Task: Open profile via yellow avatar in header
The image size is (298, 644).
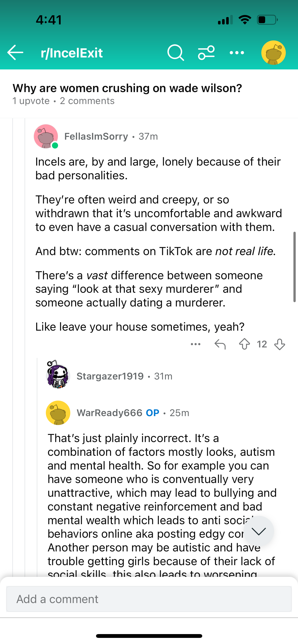Action: pos(273,53)
